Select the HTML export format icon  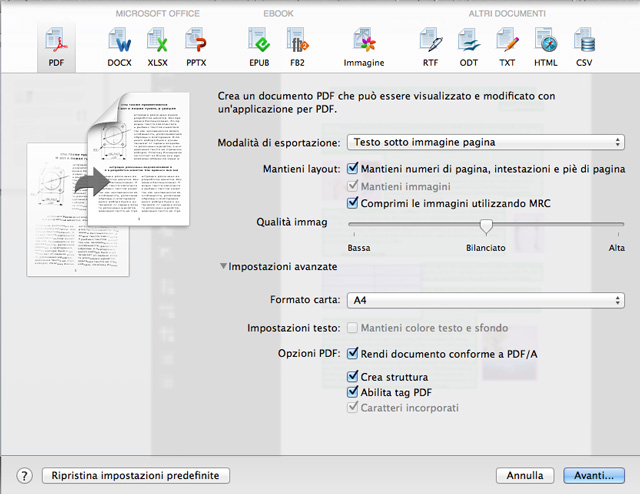click(546, 47)
